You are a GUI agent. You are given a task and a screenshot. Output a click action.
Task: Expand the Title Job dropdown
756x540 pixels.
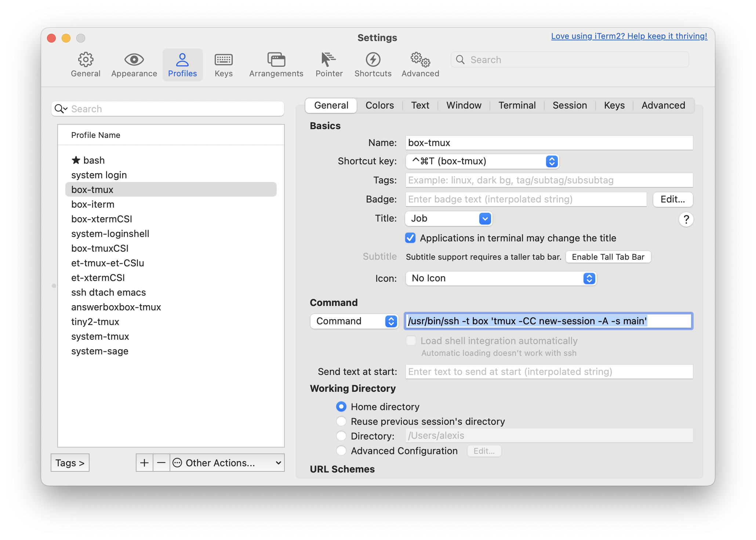point(448,219)
